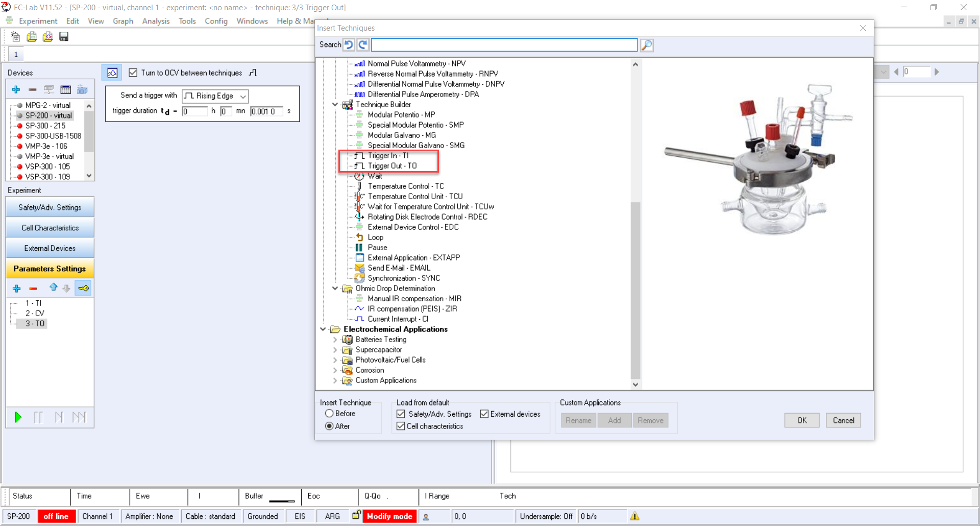Click the technique search text field

coord(504,45)
